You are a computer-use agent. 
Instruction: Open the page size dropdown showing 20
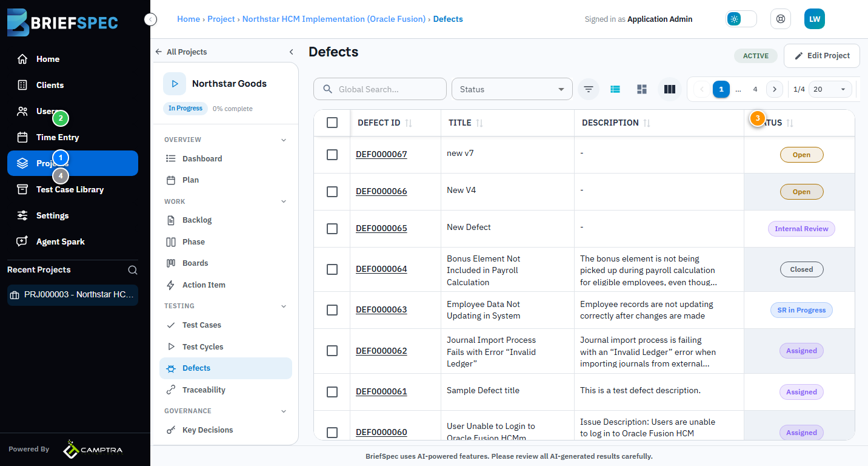click(830, 89)
